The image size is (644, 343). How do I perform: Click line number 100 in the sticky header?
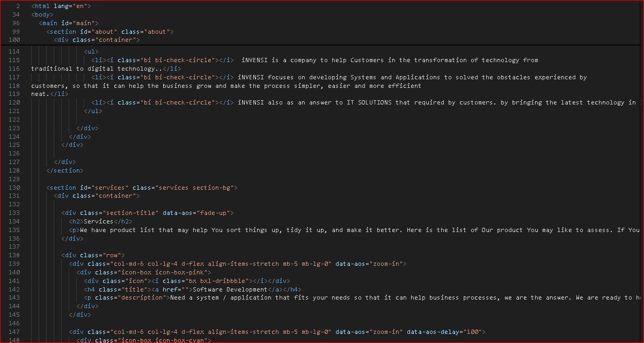(15, 40)
